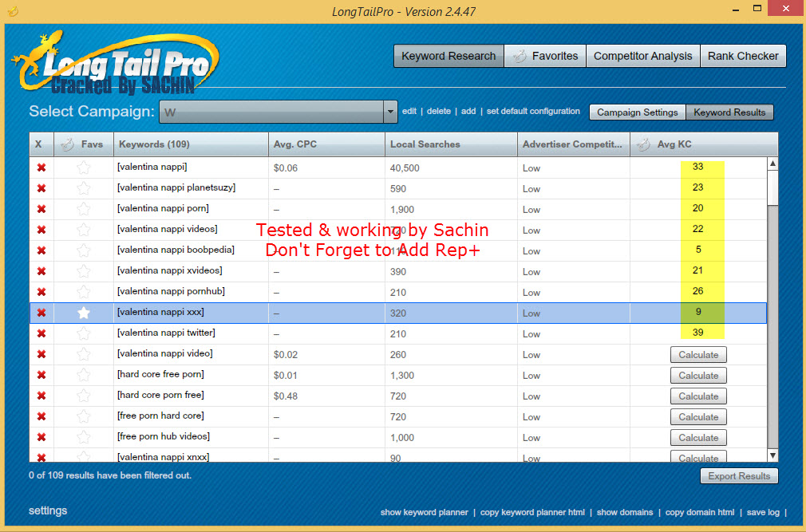Star the valentina nappi boobpedia keyword

pyautogui.click(x=84, y=250)
